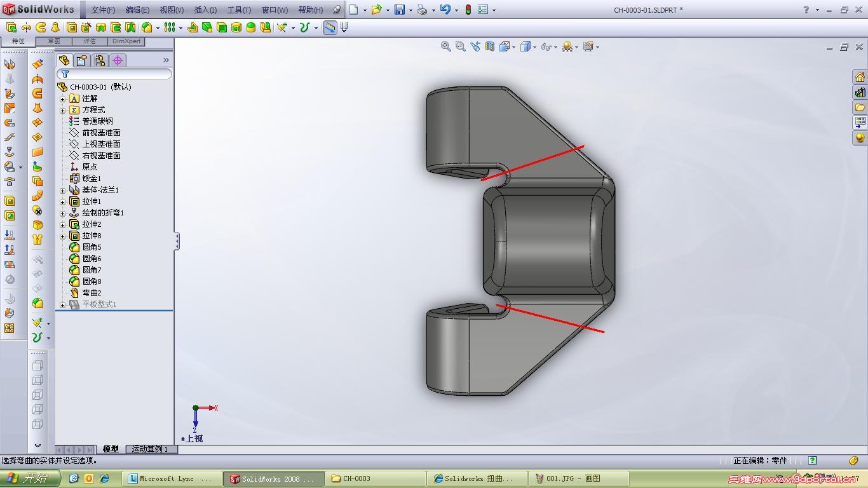Screen dimensions: 868x488
Task: Expand the 基体-法兰1 feature node
Action: pyautogui.click(x=63, y=190)
